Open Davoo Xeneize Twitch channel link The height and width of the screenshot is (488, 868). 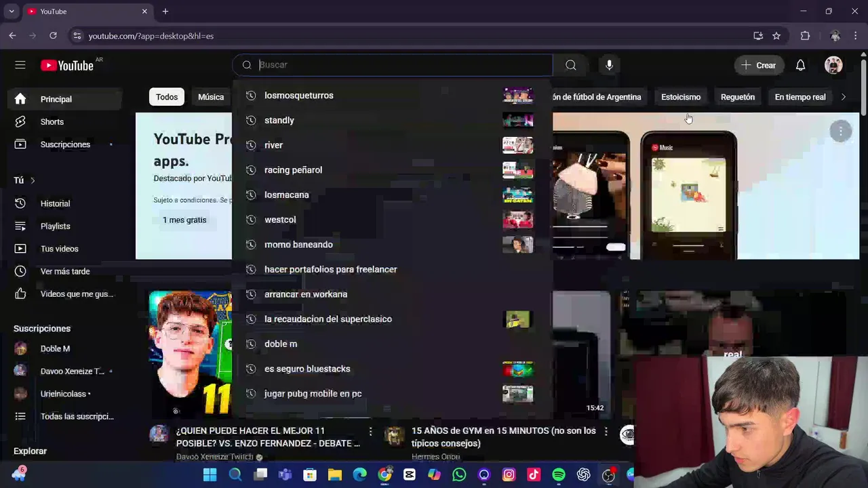214,457
